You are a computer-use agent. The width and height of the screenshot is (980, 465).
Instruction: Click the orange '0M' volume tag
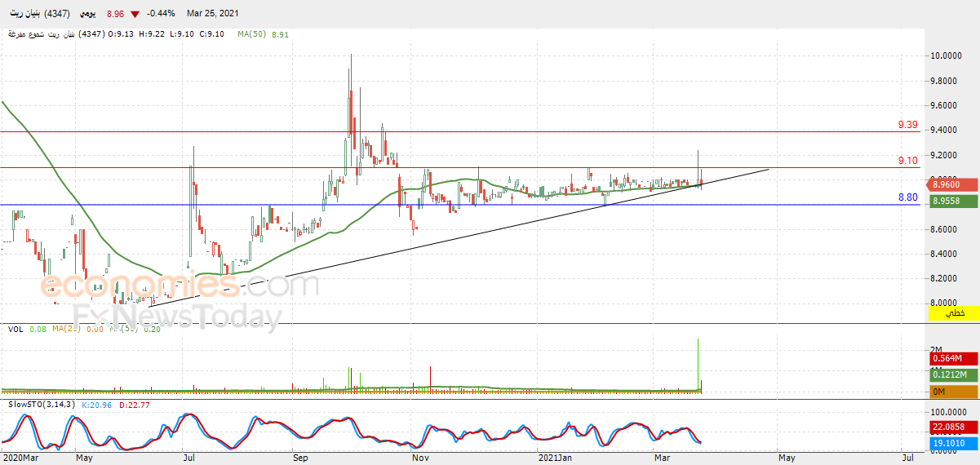point(954,392)
